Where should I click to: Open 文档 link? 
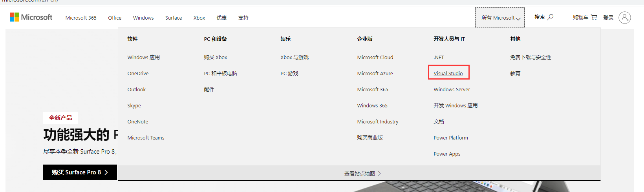click(439, 121)
